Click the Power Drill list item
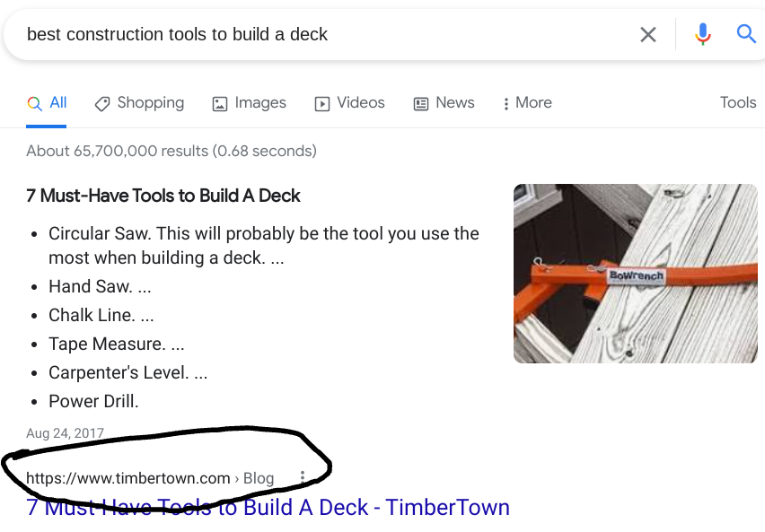Image resolution: width=765 pixels, height=532 pixels. click(x=93, y=401)
